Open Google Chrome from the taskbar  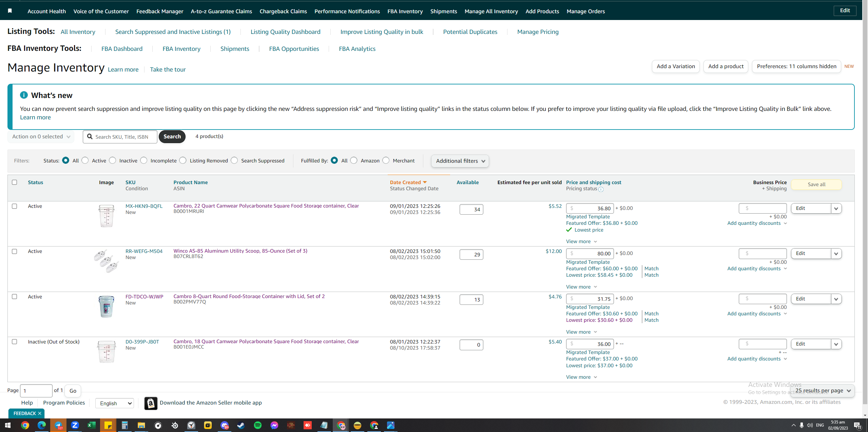[x=25, y=425]
